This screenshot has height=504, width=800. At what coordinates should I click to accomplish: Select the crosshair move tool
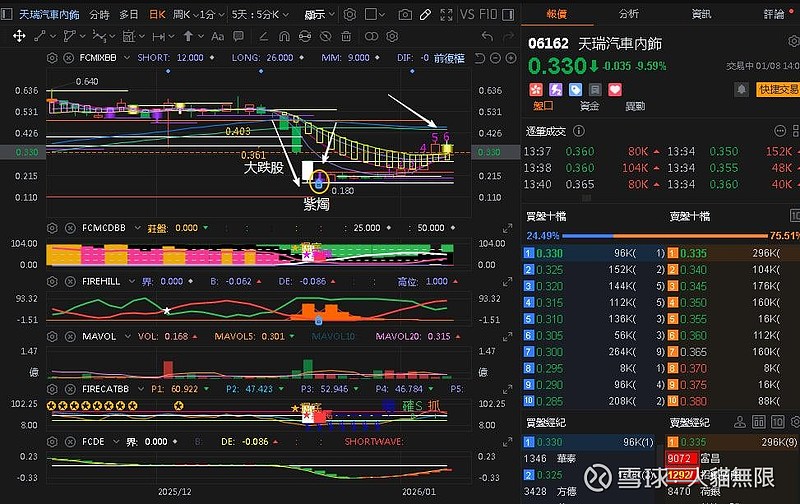tap(18, 35)
